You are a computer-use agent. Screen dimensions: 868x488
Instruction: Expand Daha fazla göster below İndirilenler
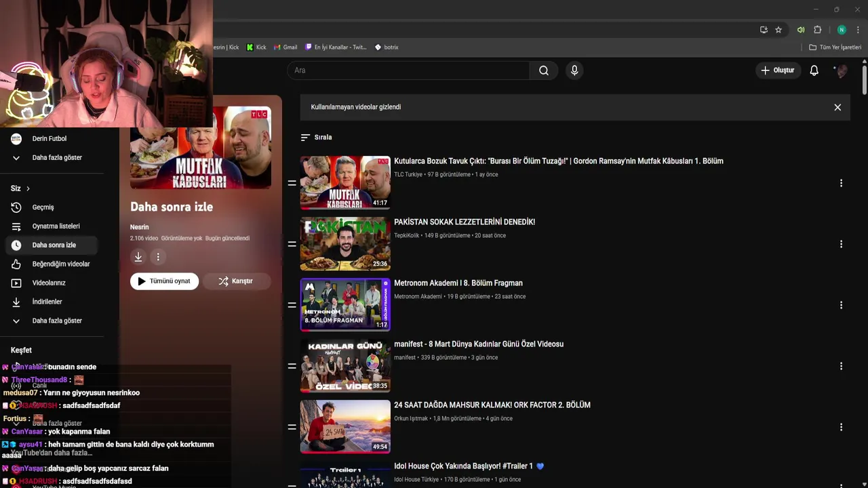pos(52,321)
